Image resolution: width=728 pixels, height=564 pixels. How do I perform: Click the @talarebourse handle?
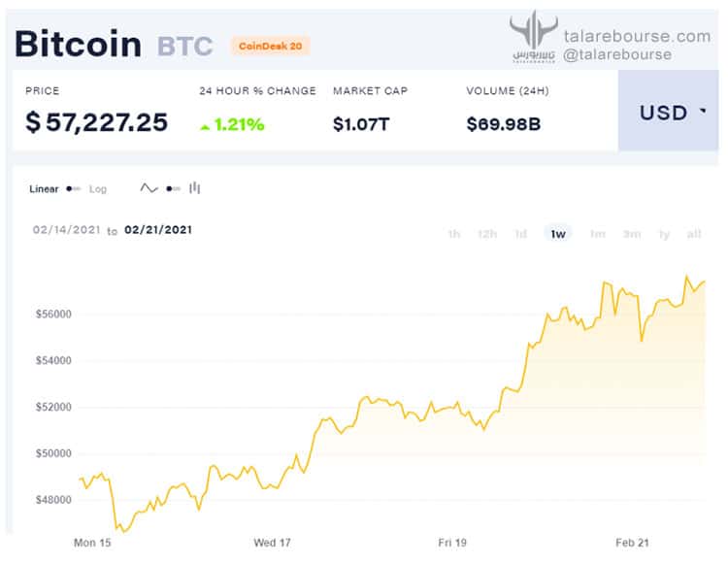(x=617, y=54)
